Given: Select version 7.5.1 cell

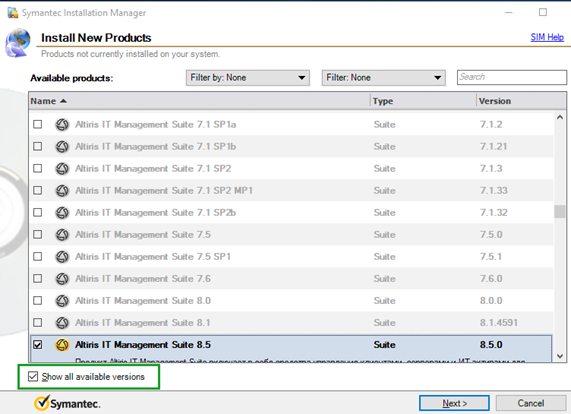Looking at the screenshot, I should coord(491,257).
